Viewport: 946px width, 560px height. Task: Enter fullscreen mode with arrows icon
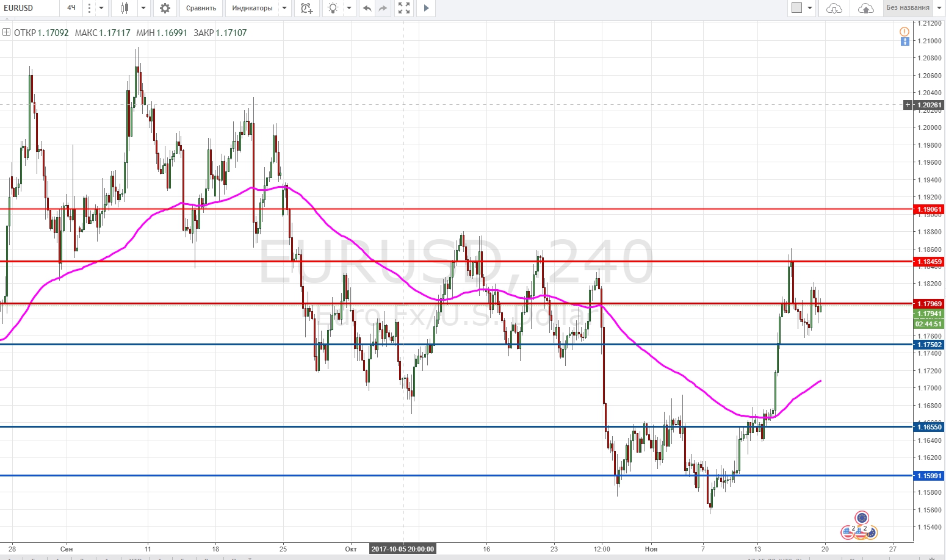click(404, 8)
